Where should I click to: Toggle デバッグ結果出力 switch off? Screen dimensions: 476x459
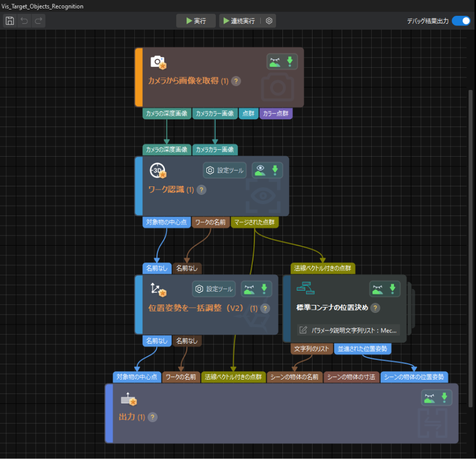(461, 21)
